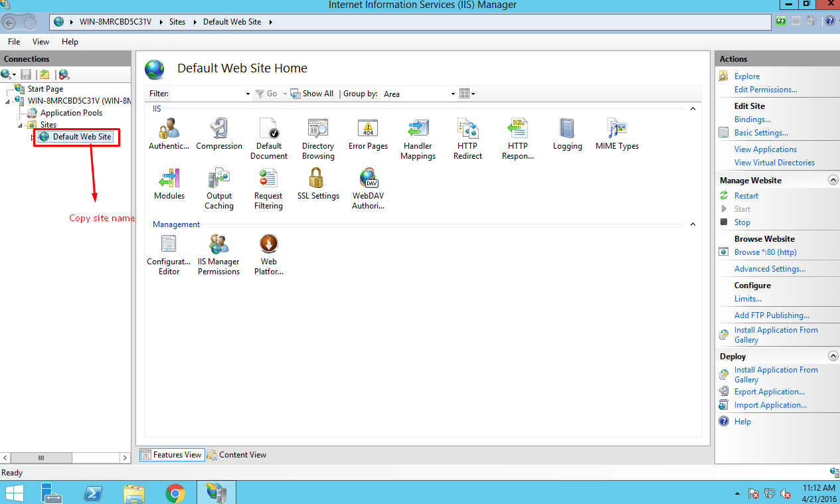The width and height of the screenshot is (840, 504).
Task: Open the Default Document feature
Action: [269, 139]
